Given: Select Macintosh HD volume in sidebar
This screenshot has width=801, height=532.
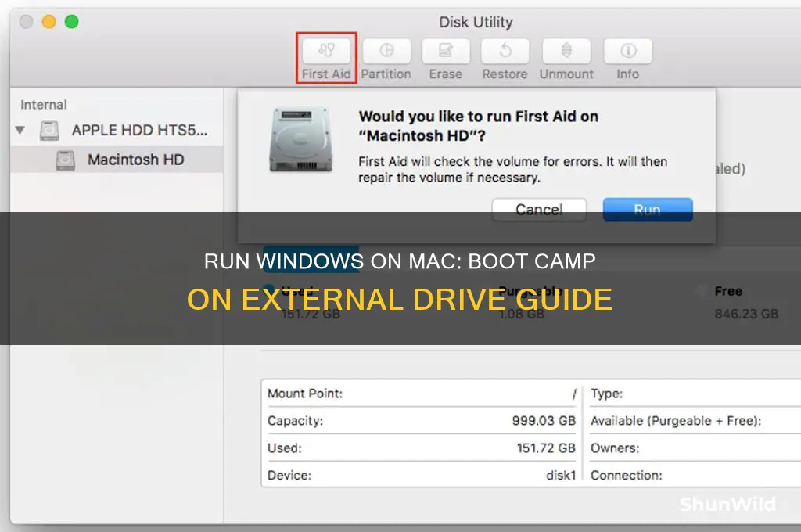Looking at the screenshot, I should (117, 160).
